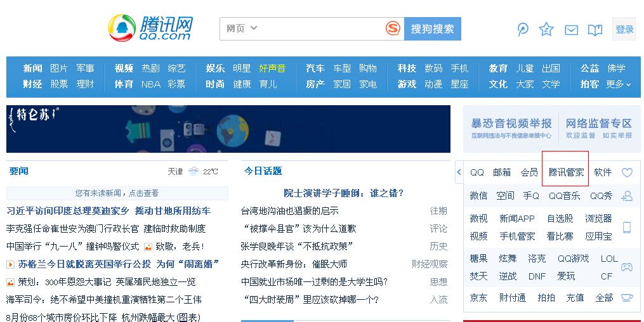
Task: Open the LOL game link
Action: [609, 259]
